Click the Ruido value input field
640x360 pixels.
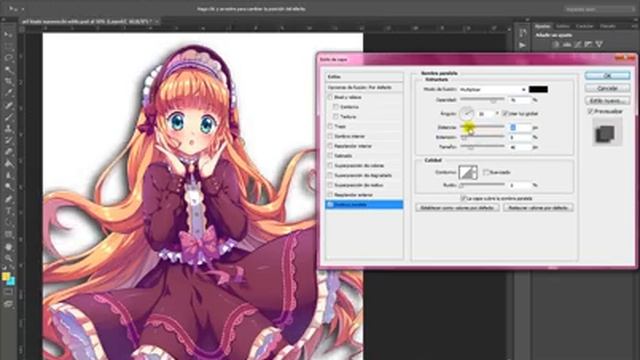(x=520, y=185)
